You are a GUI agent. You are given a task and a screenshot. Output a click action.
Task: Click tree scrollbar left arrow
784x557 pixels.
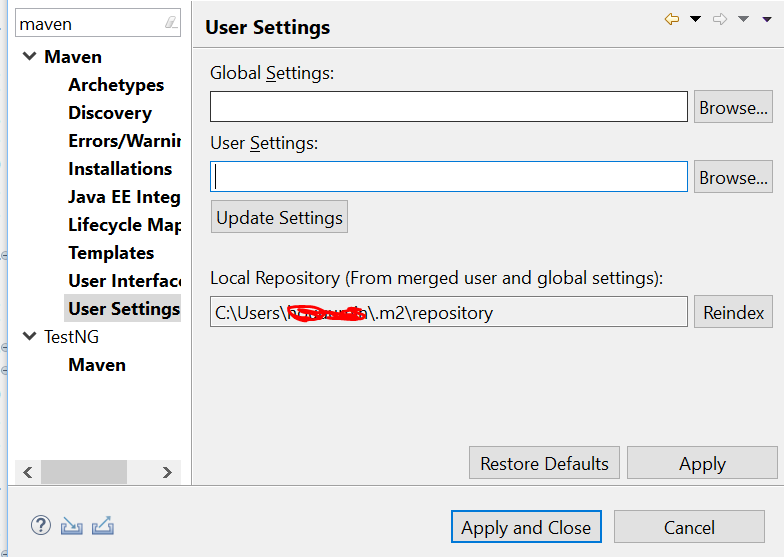point(28,472)
